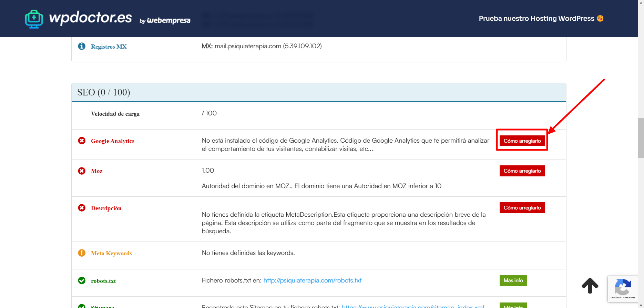This screenshot has height=308, width=644.
Task: Open 'Prueba nuestro Hosting WordPress' link
Action: tap(536, 18)
